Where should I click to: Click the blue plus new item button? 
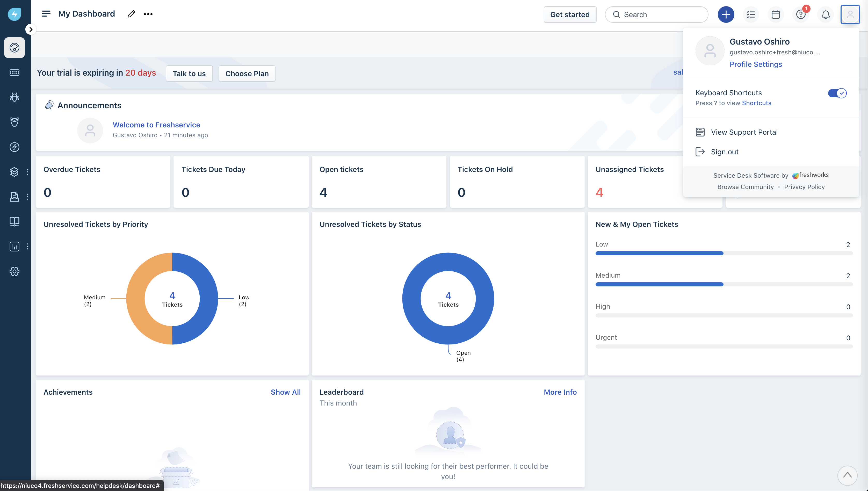(726, 15)
